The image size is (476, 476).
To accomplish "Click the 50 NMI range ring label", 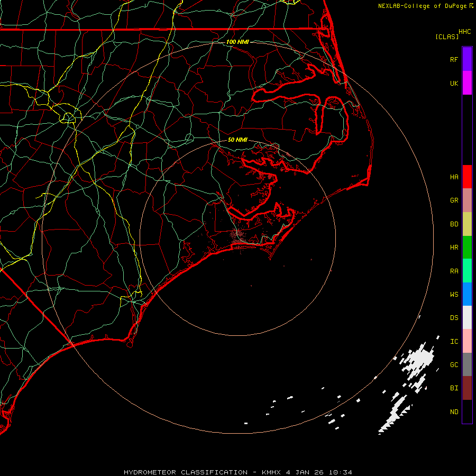I will pos(237,140).
